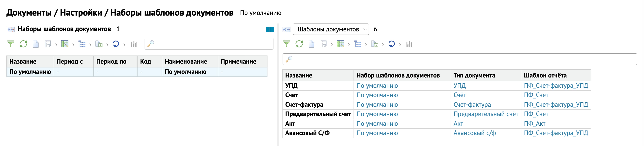The width and height of the screenshot is (644, 146).
Task: Click the blue circular arrow icon in left toolbar
Action: click(x=116, y=44)
